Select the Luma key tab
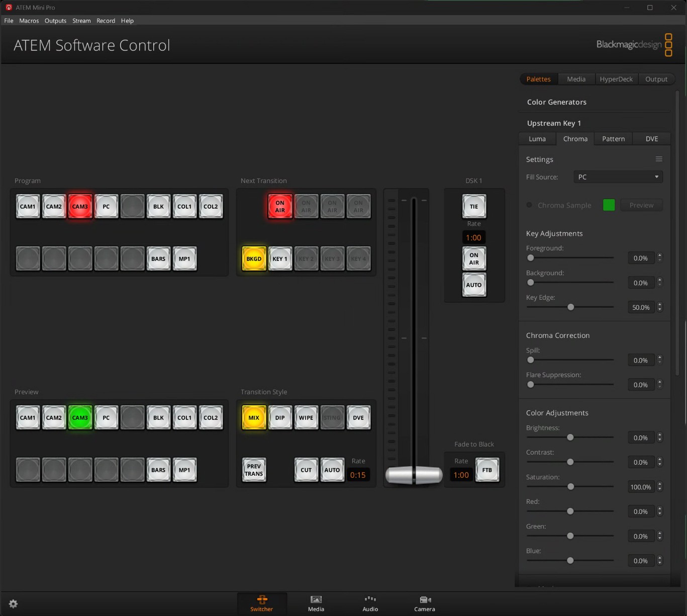687x616 pixels. click(x=537, y=139)
